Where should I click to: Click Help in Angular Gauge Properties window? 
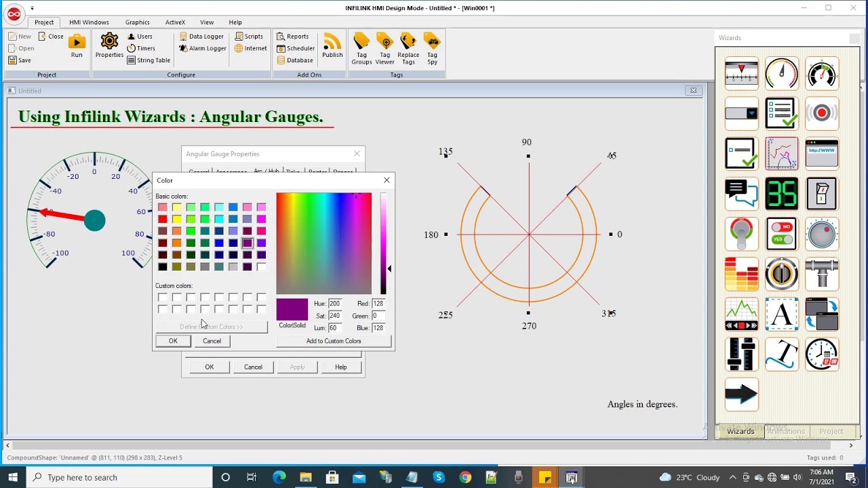340,367
